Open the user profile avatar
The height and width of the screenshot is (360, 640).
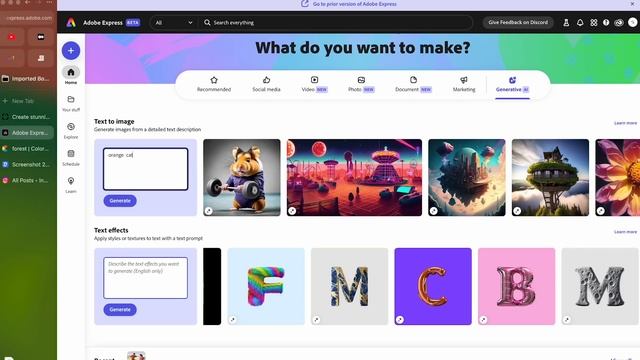(x=633, y=22)
